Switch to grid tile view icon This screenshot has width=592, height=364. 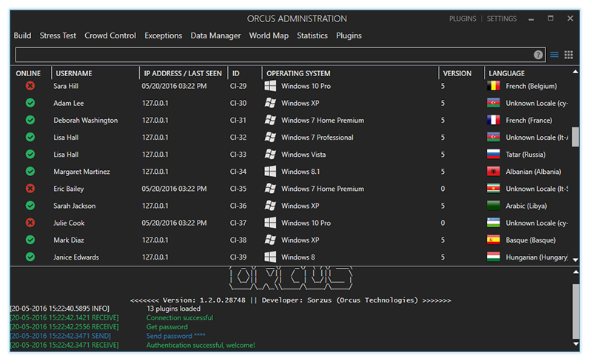tap(568, 55)
